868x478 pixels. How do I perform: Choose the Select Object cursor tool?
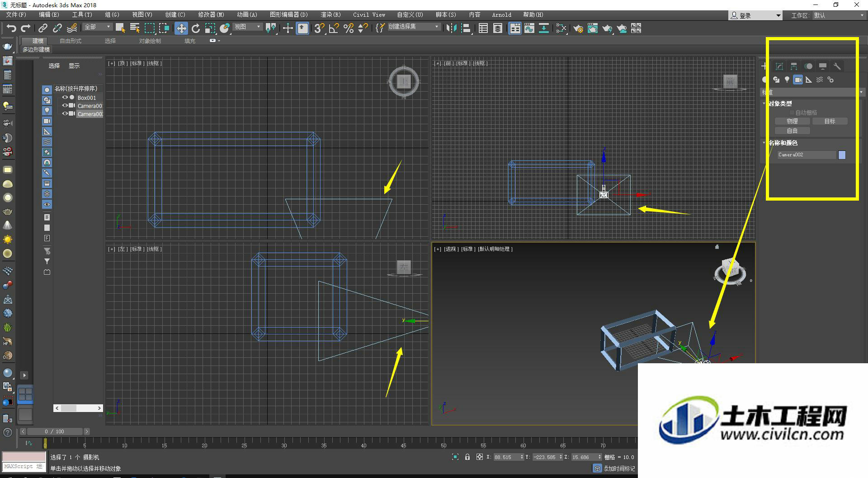pyautogui.click(x=120, y=28)
